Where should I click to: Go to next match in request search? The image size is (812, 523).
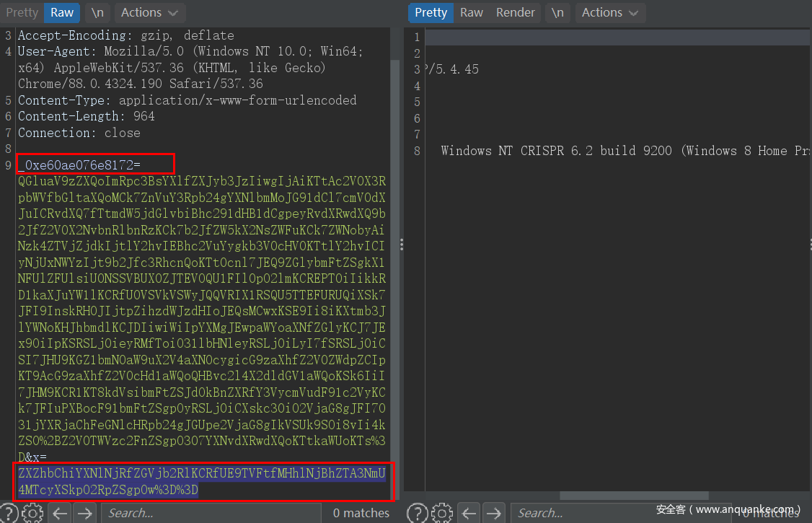[85, 513]
